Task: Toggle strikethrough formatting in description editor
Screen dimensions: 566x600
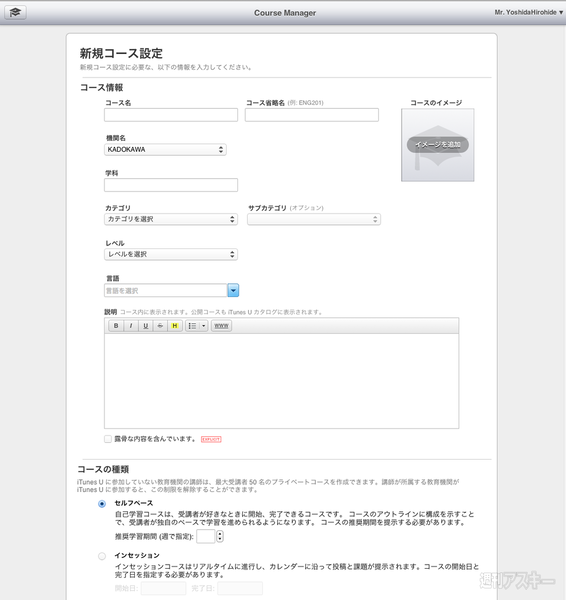Action: click(160, 326)
